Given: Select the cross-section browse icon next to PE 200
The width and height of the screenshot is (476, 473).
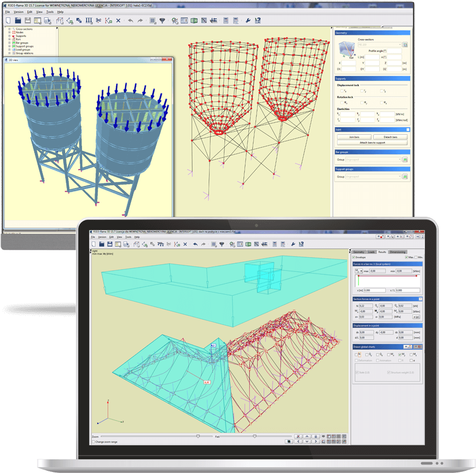Looking at the screenshot, I should tap(405, 45).
